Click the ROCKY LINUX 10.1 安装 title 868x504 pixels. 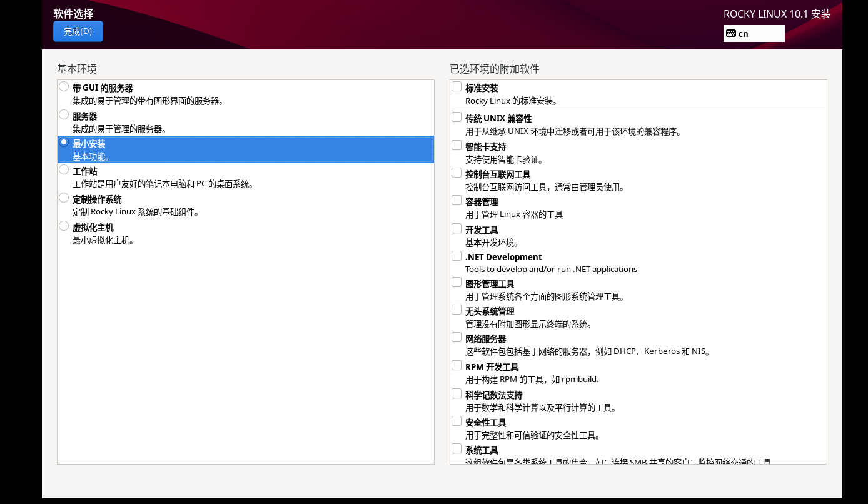(x=777, y=14)
